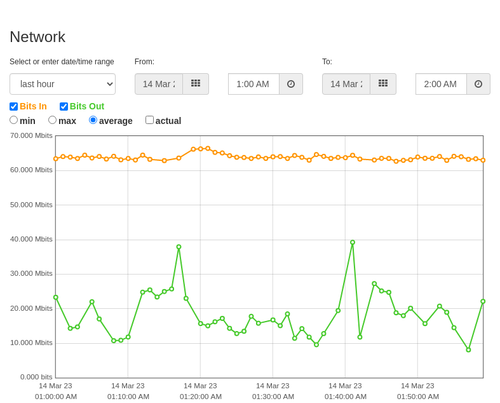Screen dimensions: 500x403
Task: Click the 50.000 Mbits axis label
Action: coord(31,205)
